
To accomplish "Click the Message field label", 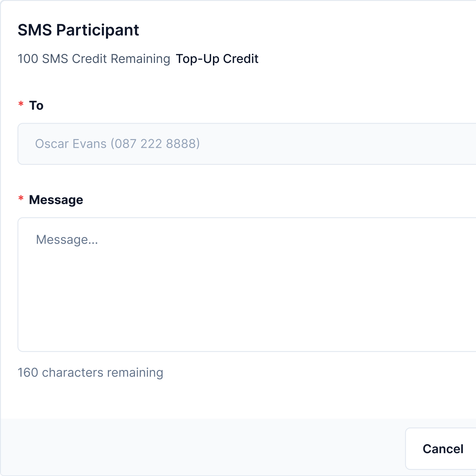I will tap(56, 200).
